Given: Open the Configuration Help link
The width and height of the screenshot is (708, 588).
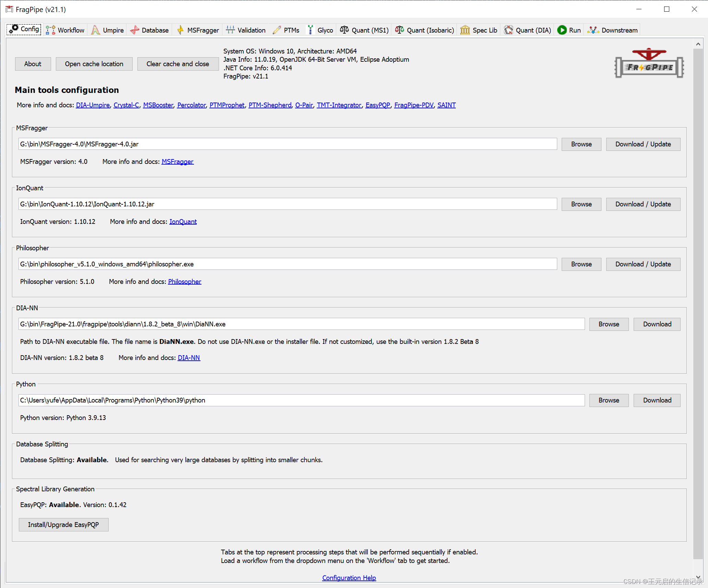Looking at the screenshot, I should pos(349,578).
